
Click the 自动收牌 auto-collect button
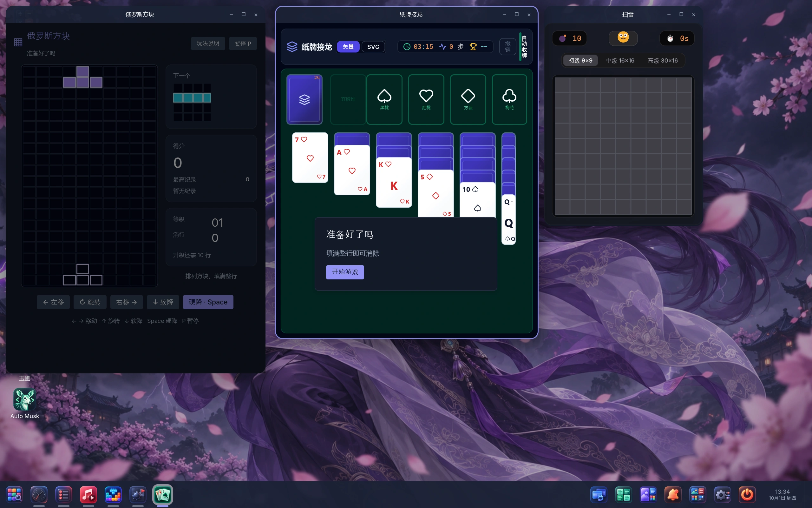(x=523, y=47)
